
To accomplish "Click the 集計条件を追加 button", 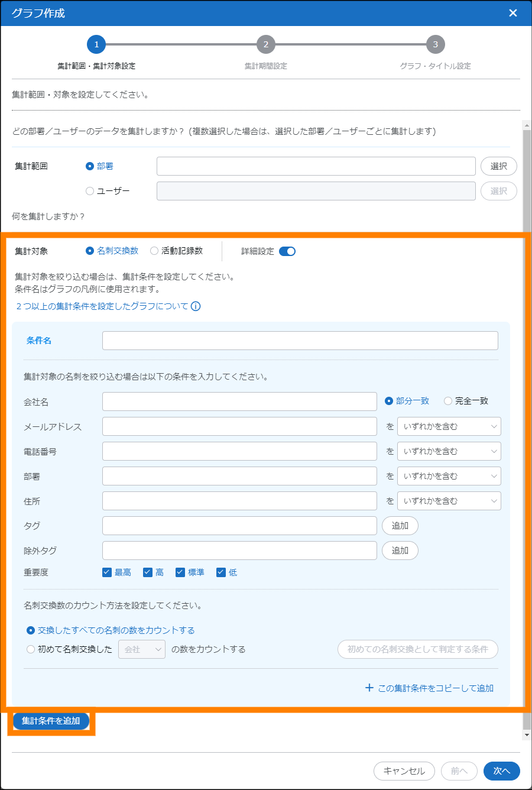I will pyautogui.click(x=51, y=721).
